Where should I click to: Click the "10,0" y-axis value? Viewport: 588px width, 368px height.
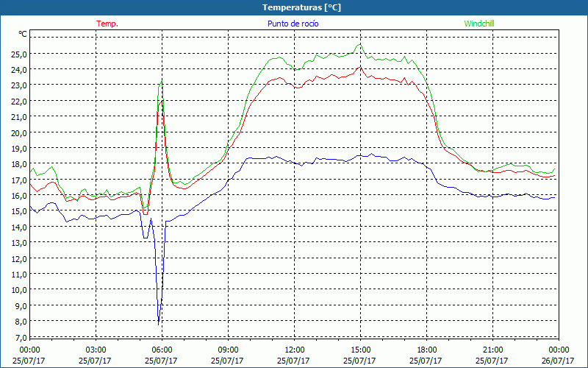coord(19,290)
